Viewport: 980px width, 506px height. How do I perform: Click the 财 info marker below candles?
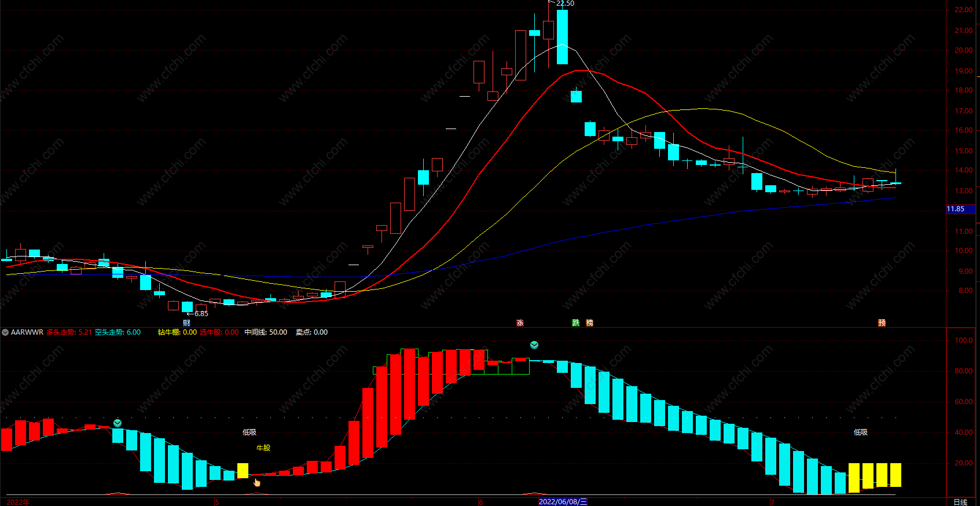pos(186,322)
